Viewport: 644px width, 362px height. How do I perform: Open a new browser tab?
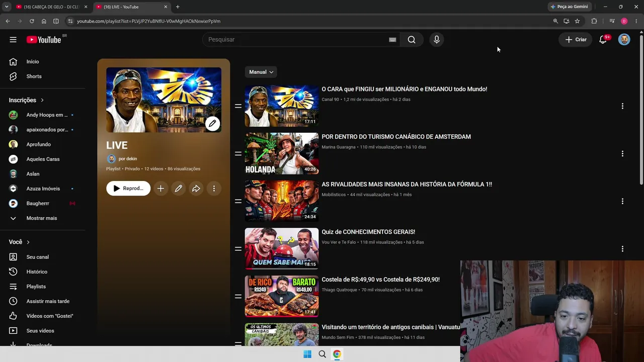coord(178,7)
